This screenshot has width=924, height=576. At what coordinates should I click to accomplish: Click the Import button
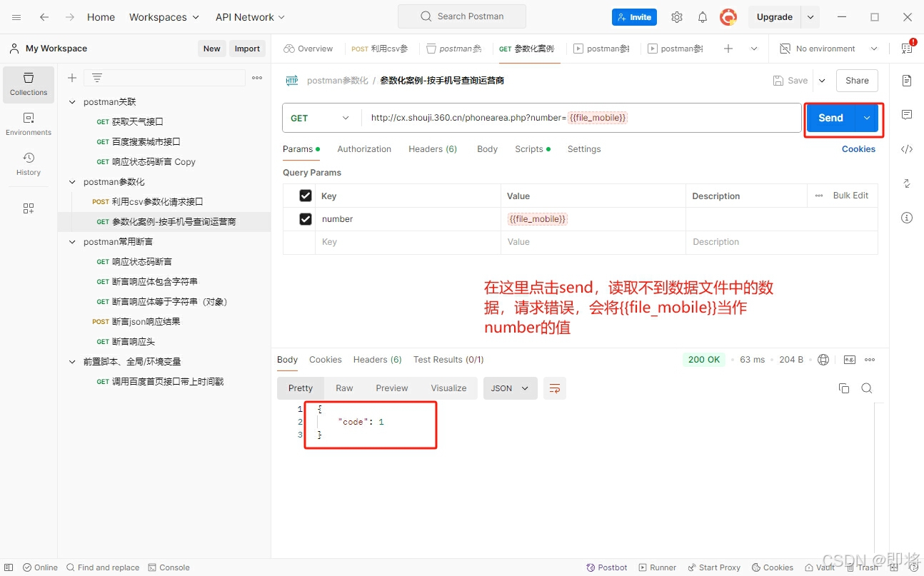pyautogui.click(x=247, y=49)
